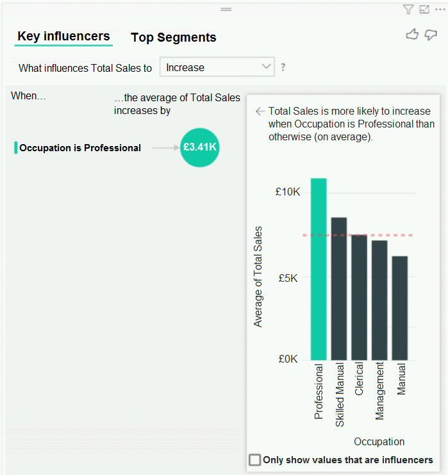Screen dimensions: 448x476
Task: Click the dropdown chevron arrow
Action: pos(266,66)
